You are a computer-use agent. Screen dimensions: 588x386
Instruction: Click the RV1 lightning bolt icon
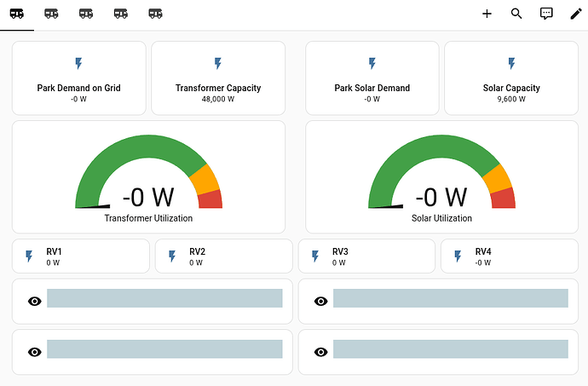pyautogui.click(x=30, y=256)
